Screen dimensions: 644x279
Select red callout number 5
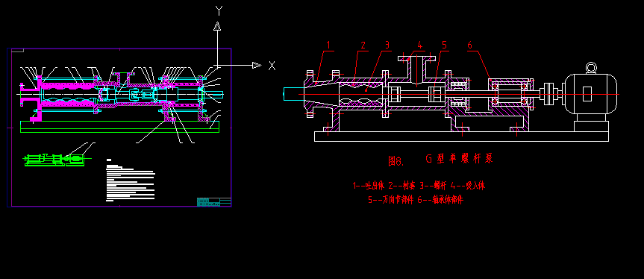(444, 45)
